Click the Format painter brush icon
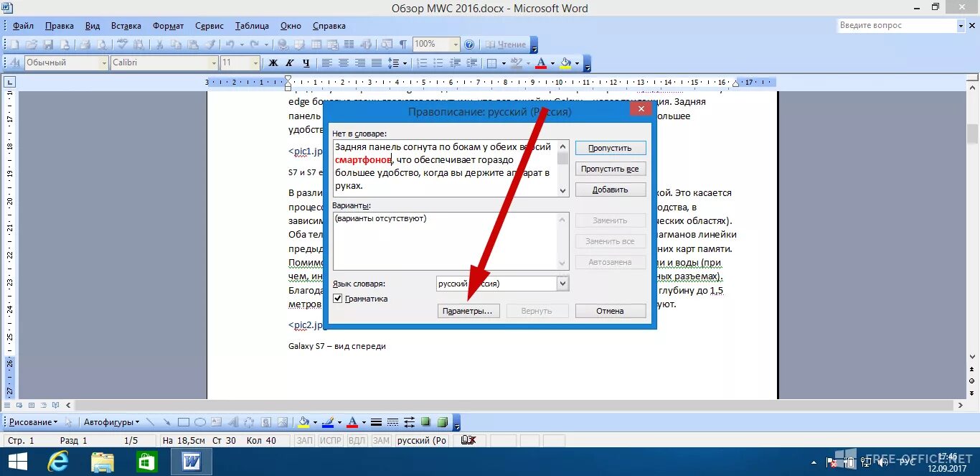Image resolution: width=980 pixels, height=476 pixels. tap(211, 44)
